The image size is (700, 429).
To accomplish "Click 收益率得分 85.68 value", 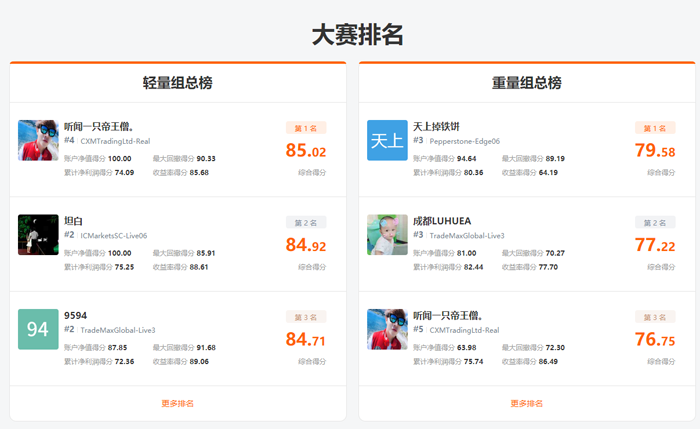I will click(199, 172).
